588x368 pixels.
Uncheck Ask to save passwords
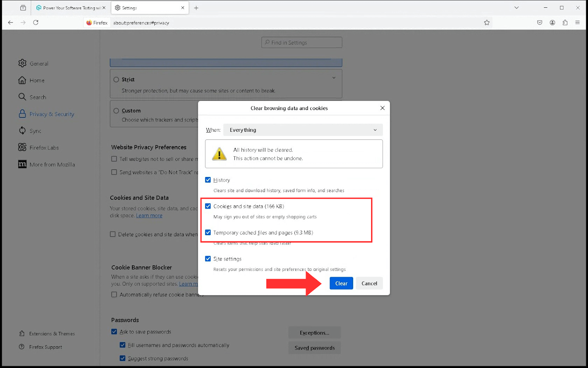pos(114,332)
